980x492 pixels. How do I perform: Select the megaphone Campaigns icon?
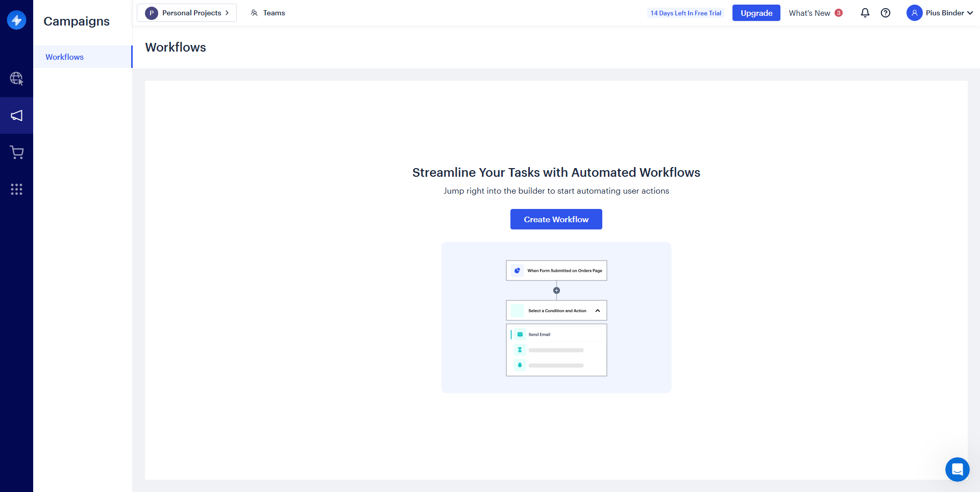(16, 115)
